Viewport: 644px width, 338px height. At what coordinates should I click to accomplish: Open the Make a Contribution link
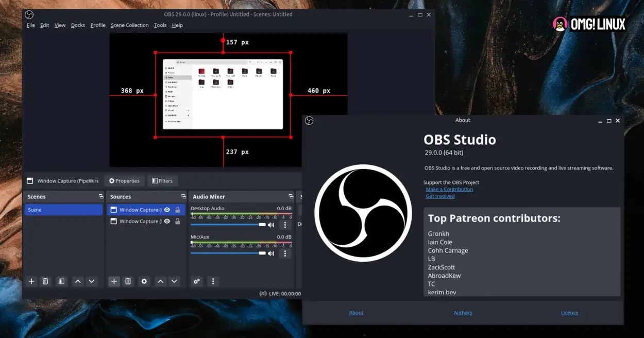click(x=449, y=189)
